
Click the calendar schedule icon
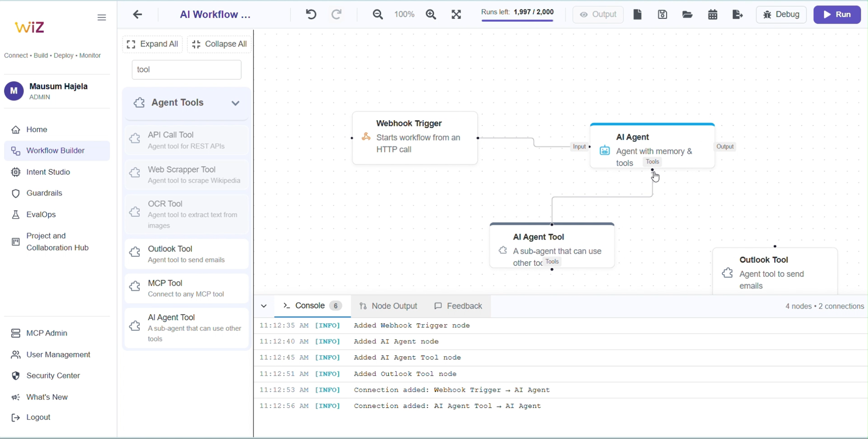point(712,14)
